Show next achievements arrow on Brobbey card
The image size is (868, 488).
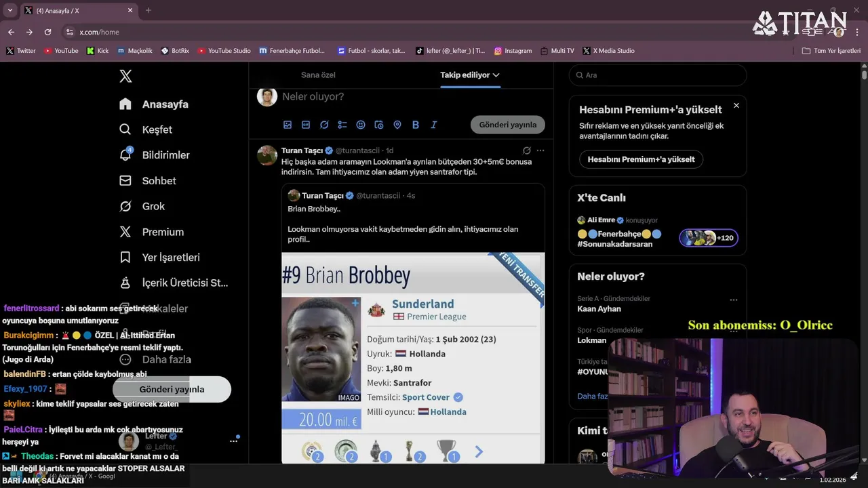479,451
